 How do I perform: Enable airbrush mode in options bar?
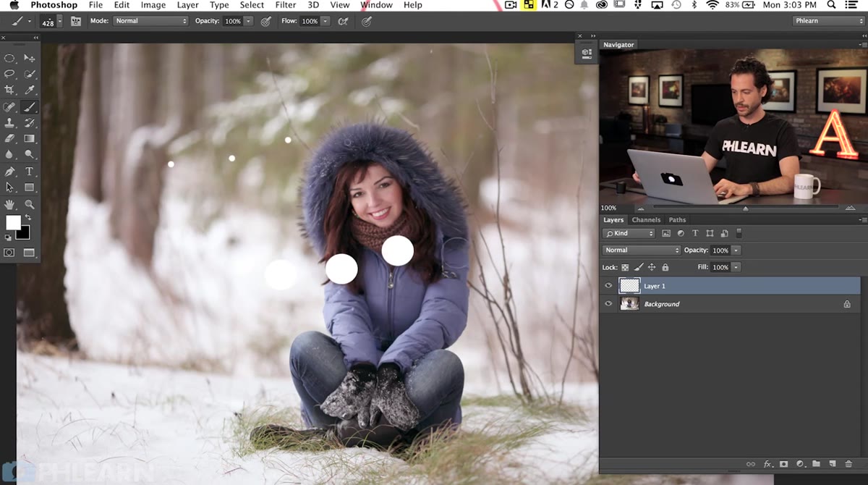344,21
